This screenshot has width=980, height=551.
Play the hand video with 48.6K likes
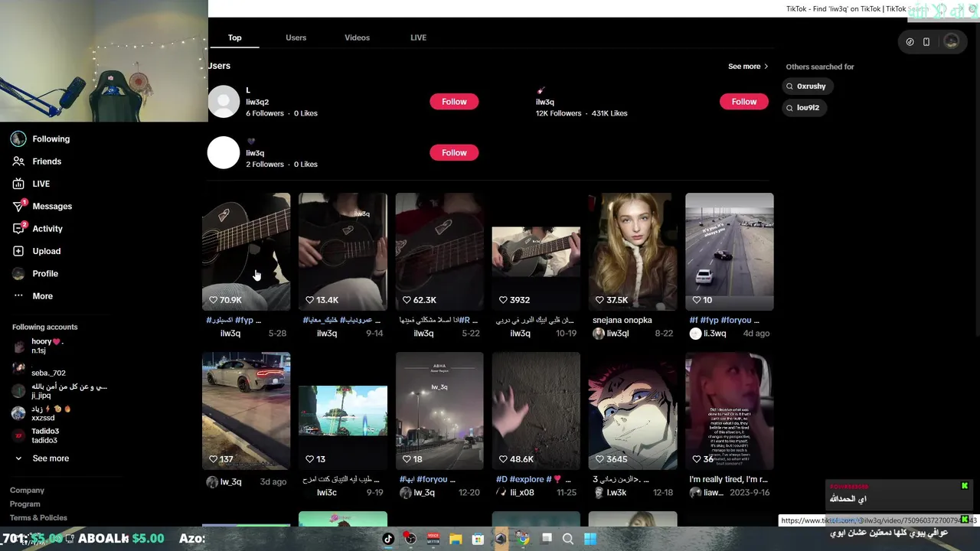[536, 411]
